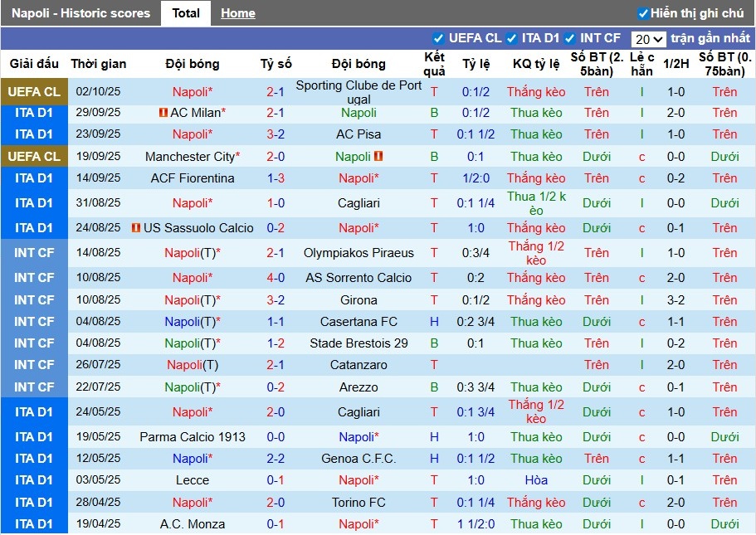The width and height of the screenshot is (756, 535).
Task: Open the Stade Brestois 29 team link
Action: 358,343
